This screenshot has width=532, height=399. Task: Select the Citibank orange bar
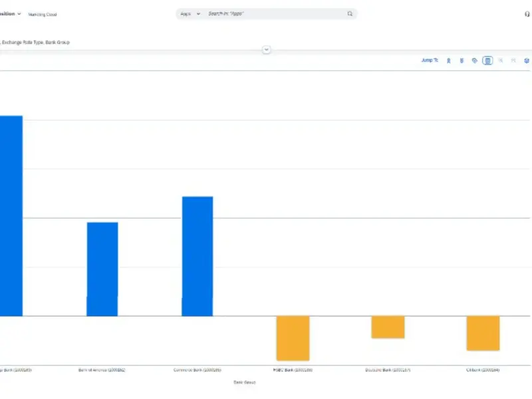(483, 332)
